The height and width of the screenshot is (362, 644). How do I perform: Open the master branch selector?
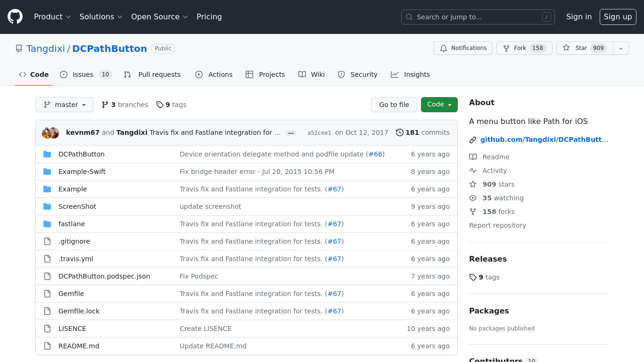tap(65, 105)
